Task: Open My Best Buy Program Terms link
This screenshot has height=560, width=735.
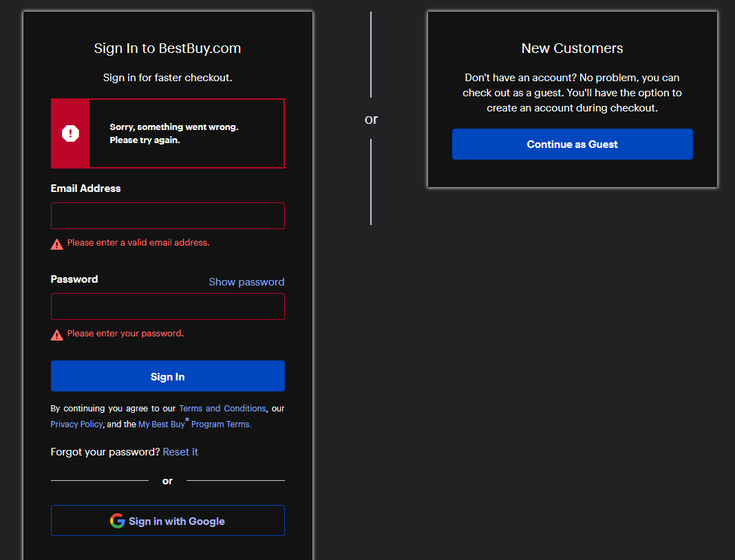Action: coord(195,424)
